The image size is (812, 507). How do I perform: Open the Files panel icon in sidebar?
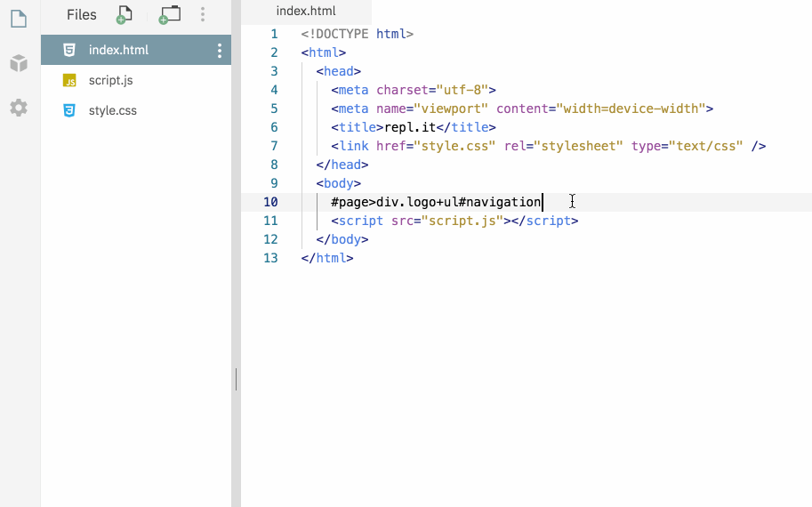(19, 19)
